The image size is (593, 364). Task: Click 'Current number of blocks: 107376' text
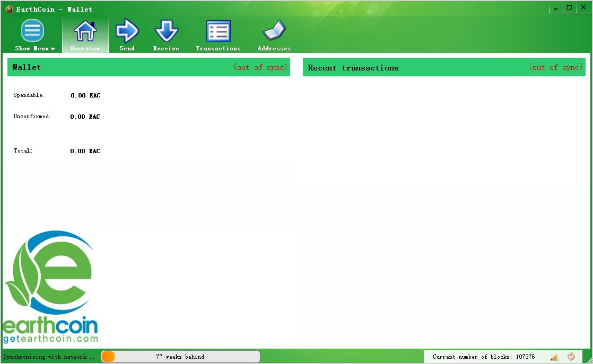(484, 357)
